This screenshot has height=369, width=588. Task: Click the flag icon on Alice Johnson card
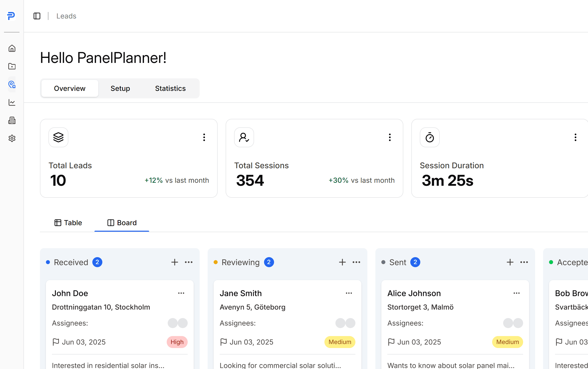tap(391, 342)
